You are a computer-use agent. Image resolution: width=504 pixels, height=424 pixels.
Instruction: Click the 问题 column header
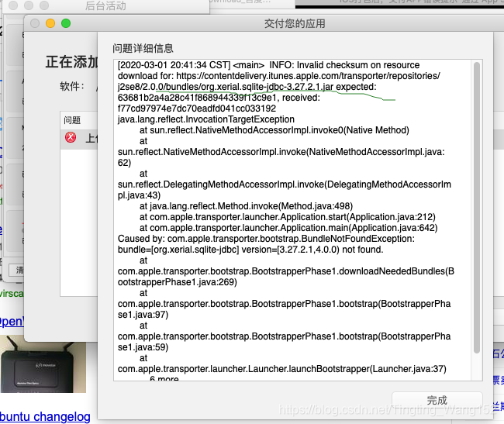click(72, 120)
